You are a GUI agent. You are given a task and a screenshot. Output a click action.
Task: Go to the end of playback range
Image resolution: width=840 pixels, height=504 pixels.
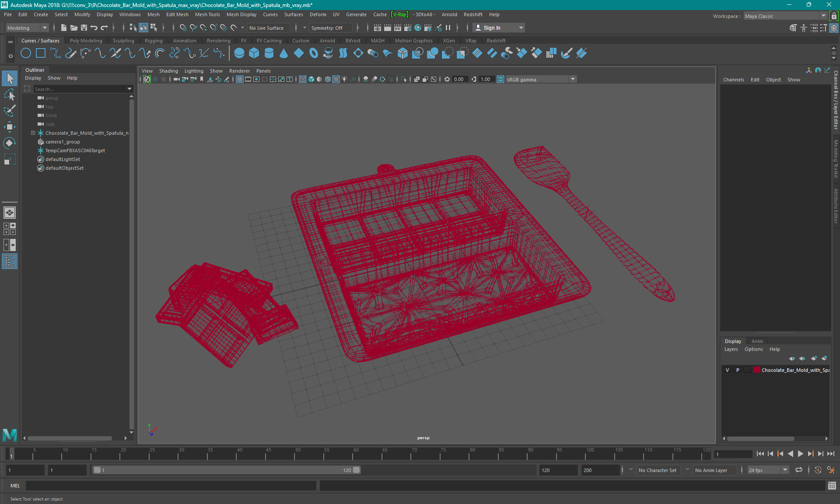click(x=831, y=454)
